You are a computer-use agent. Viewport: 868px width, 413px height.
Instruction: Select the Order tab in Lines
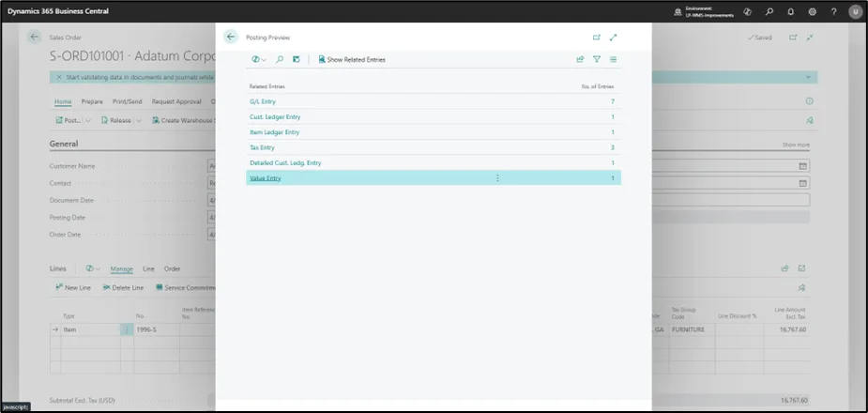[x=172, y=269]
